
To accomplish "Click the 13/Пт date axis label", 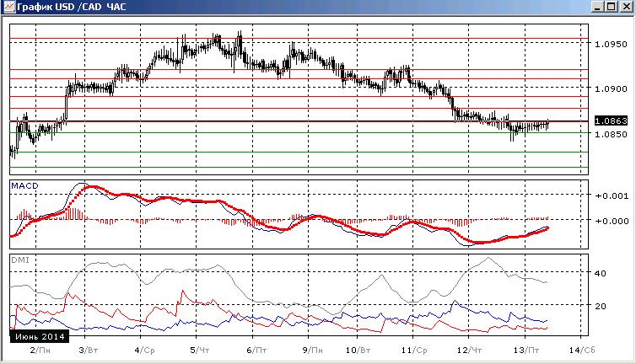I will [526, 351].
